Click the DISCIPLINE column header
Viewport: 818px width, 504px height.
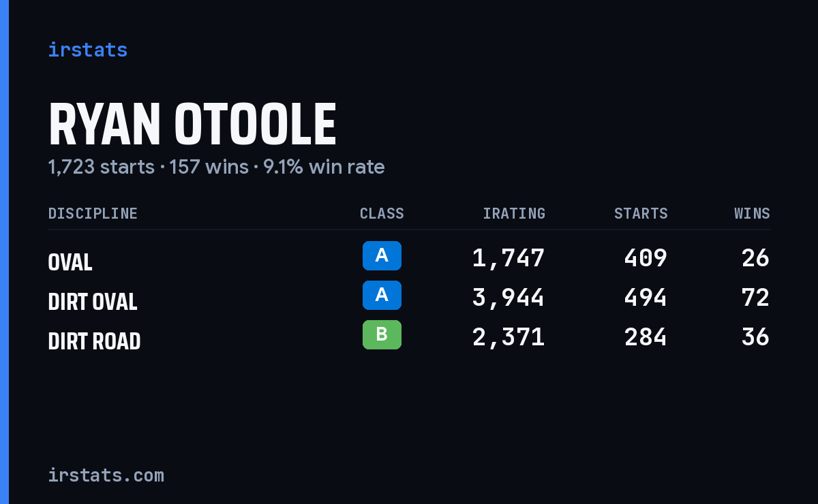click(x=93, y=214)
